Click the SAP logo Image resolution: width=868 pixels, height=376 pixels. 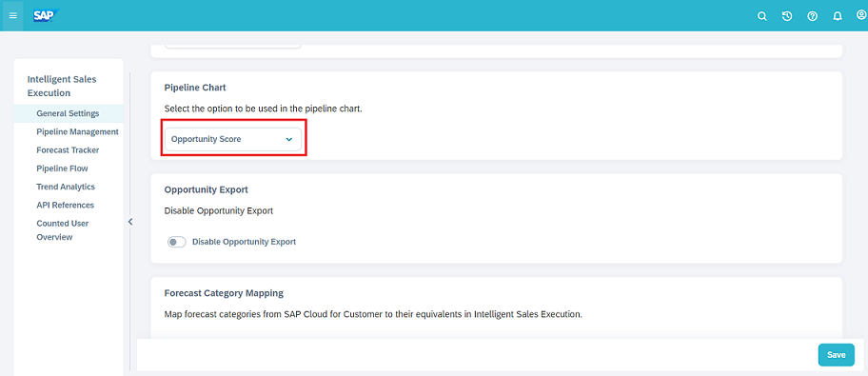pos(45,16)
